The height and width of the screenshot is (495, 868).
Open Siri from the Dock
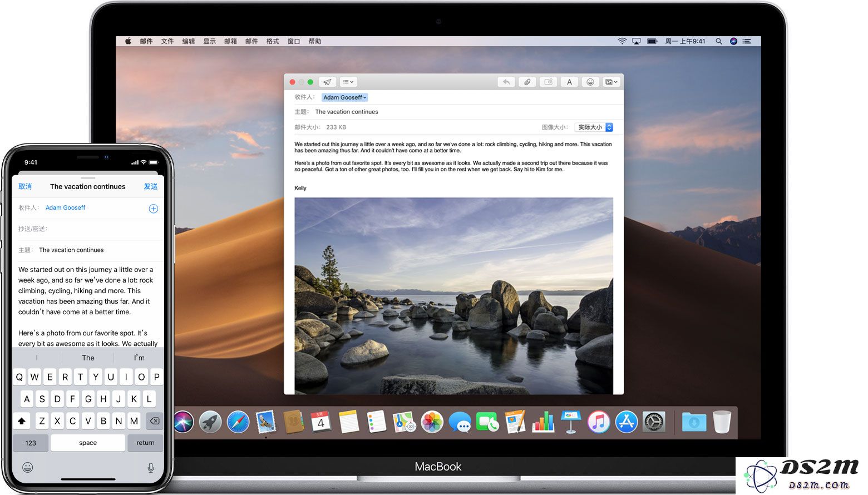point(183,422)
